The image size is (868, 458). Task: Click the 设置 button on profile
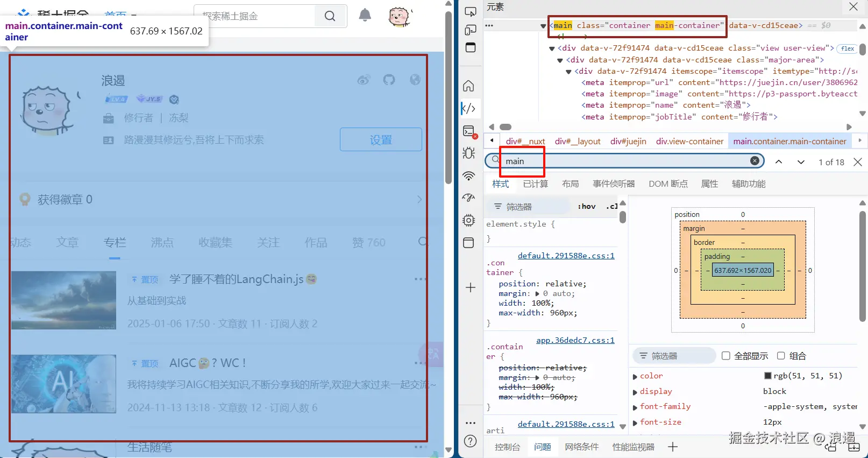pyautogui.click(x=381, y=139)
